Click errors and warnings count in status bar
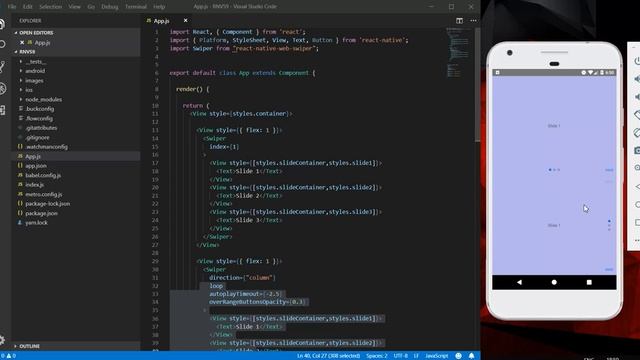This screenshot has width=640, height=360. click(8, 356)
